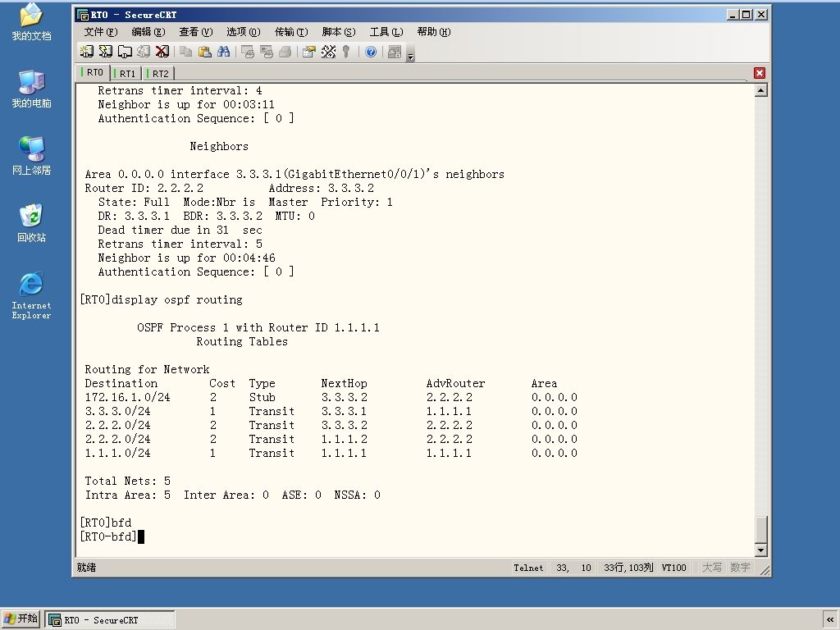The image size is (840, 630).
Task: Open the 编辑(E) menu
Action: pyautogui.click(x=148, y=32)
